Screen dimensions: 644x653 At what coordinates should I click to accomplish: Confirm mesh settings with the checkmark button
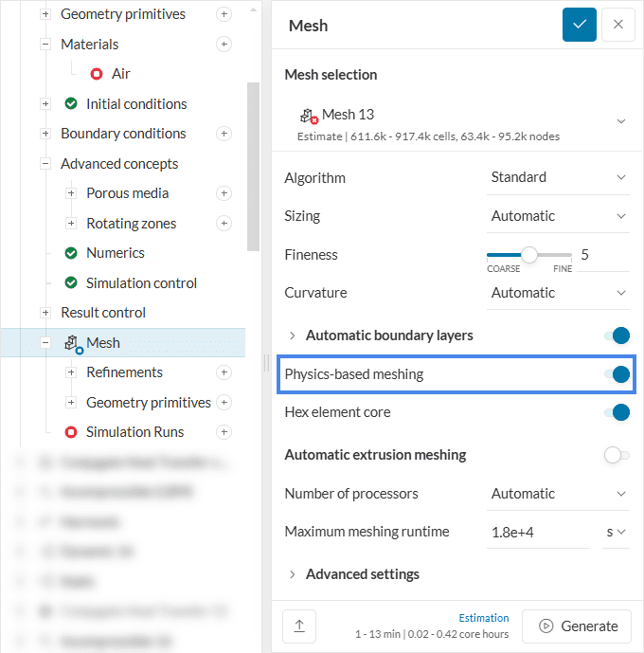coord(579,25)
